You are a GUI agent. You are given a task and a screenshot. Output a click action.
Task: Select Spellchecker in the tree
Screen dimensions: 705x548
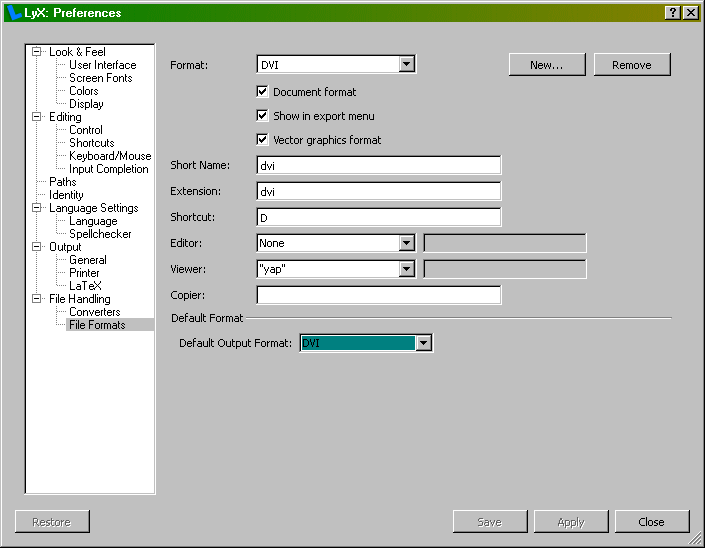click(x=100, y=234)
